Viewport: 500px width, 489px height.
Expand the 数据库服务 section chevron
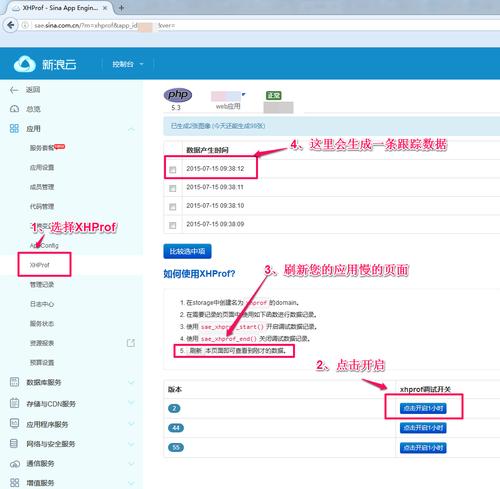point(131,382)
